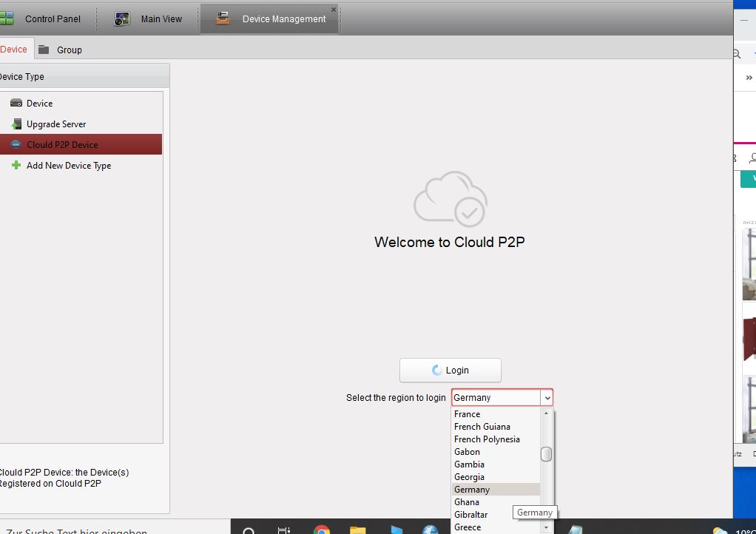Click the Device Management icon
Viewport: 756px width, 534px height.
(223, 18)
